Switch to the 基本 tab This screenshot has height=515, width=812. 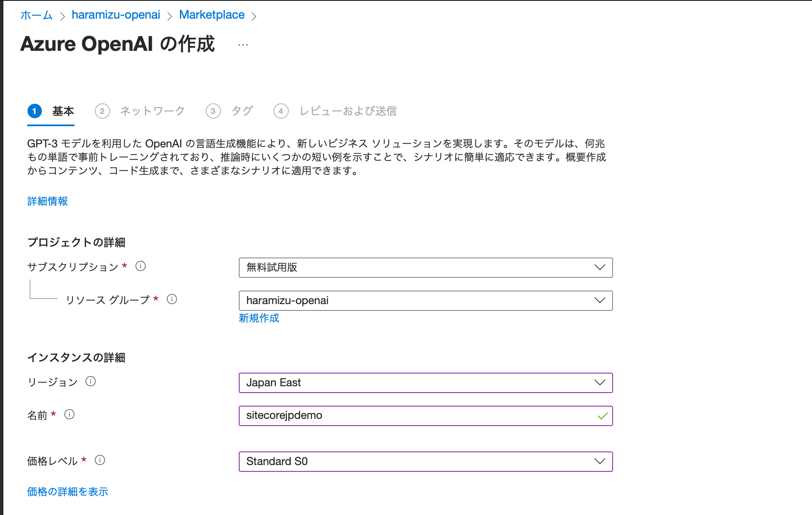tap(51, 111)
